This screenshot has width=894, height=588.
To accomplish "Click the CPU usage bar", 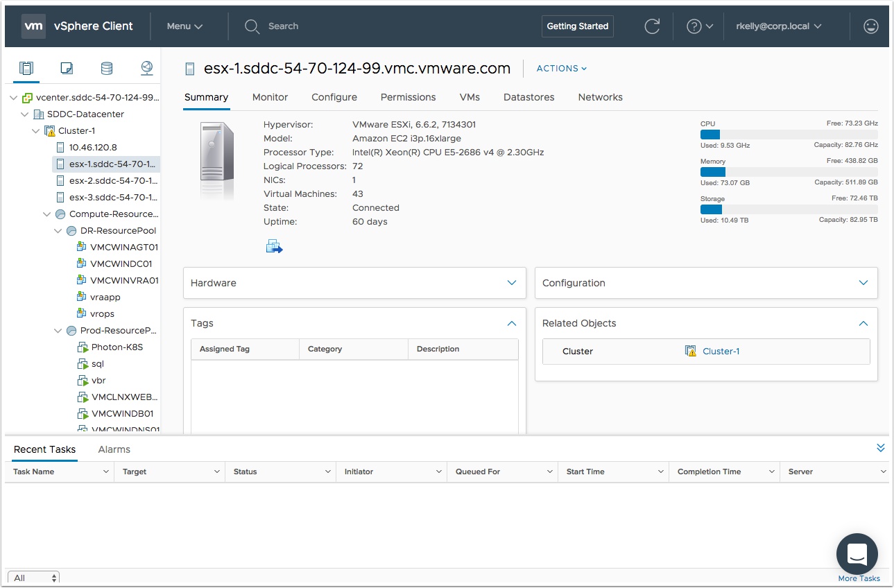I will [789, 135].
